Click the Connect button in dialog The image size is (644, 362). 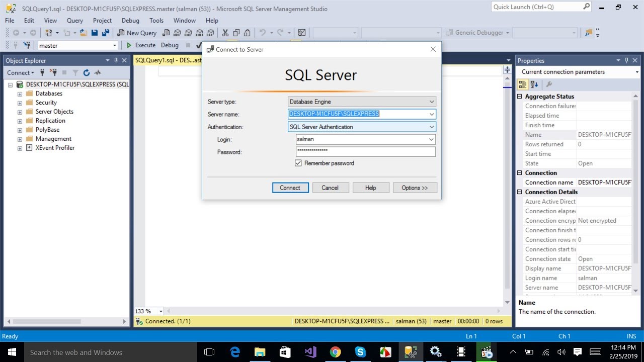(x=290, y=188)
